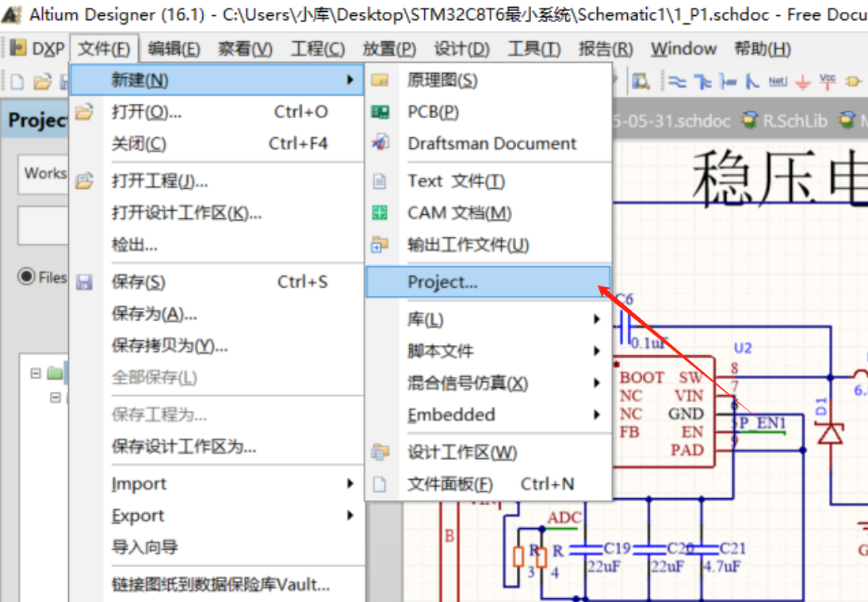Select the Place Part gate icon
868x602 pixels.
click(853, 82)
